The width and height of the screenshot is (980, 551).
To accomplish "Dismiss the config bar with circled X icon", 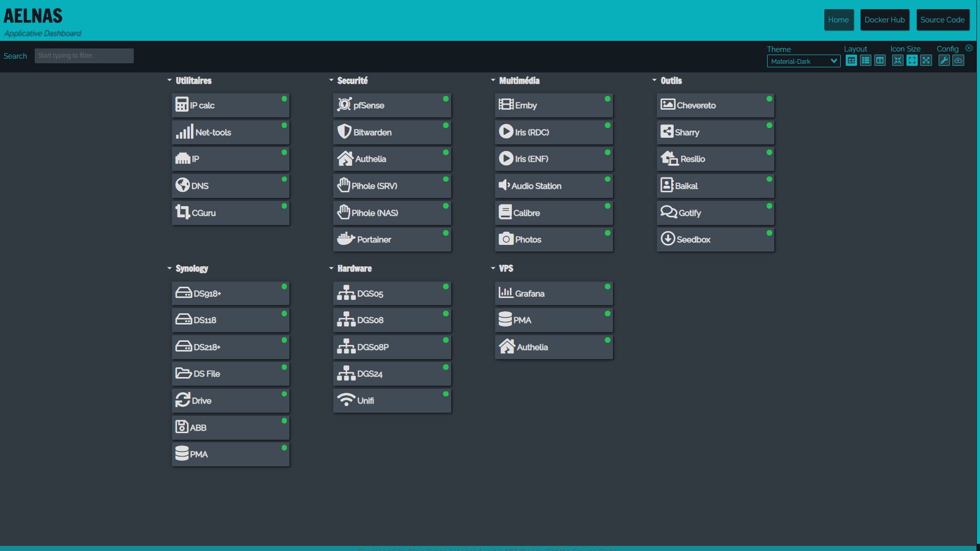I will pos(969,48).
